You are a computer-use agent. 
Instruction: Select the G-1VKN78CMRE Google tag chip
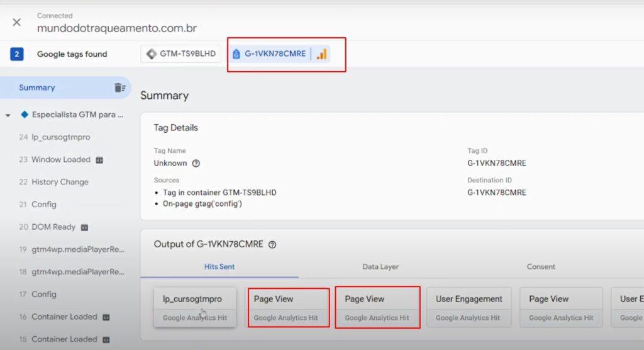270,54
